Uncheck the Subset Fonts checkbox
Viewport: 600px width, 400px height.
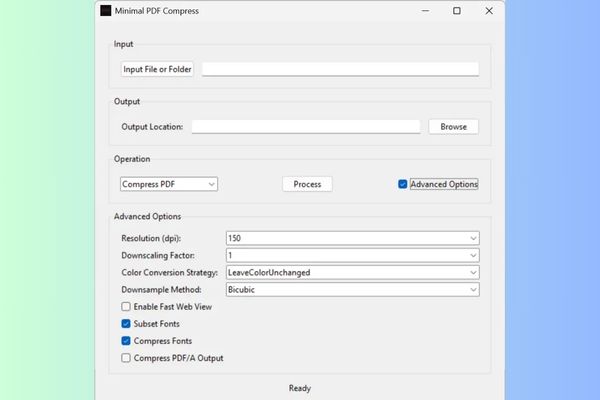click(x=126, y=324)
